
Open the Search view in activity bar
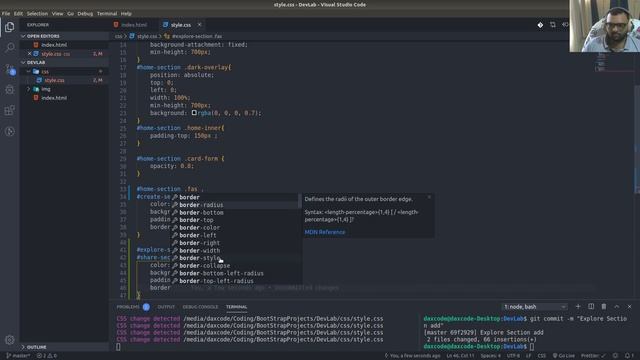9,48
